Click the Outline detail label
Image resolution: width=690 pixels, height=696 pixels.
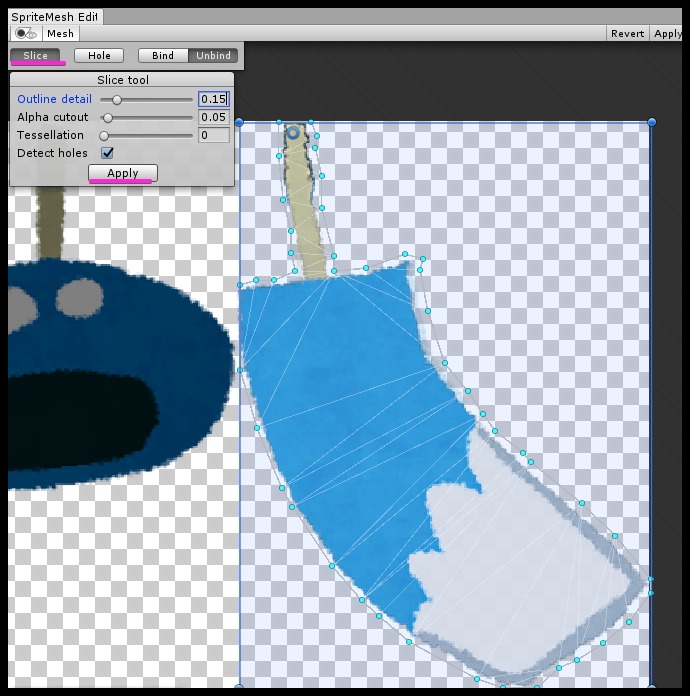(55, 100)
